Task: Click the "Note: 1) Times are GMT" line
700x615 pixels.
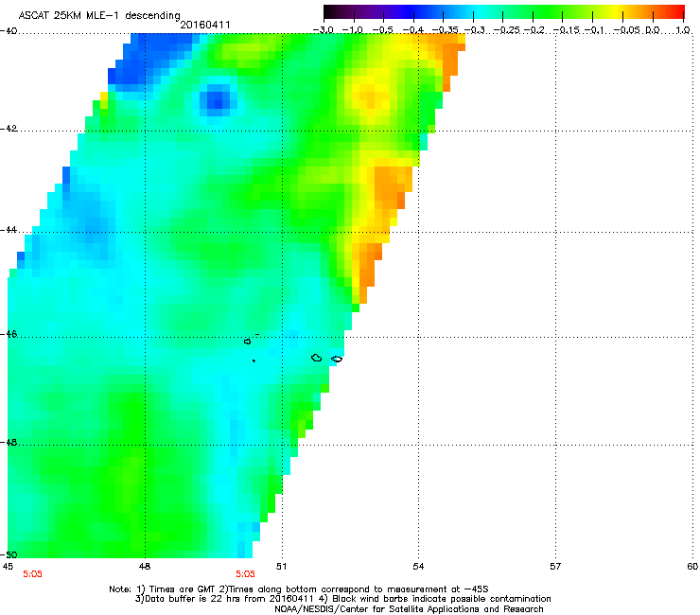Action: (299, 589)
